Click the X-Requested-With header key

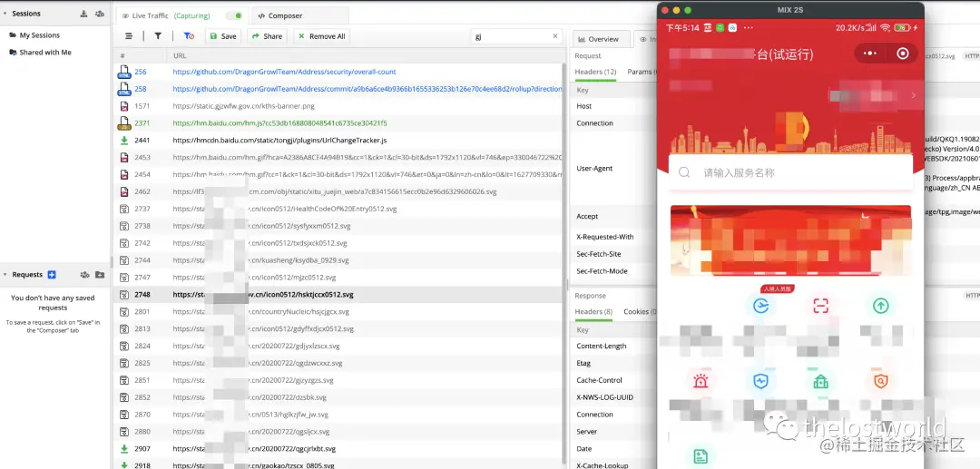[x=605, y=237]
